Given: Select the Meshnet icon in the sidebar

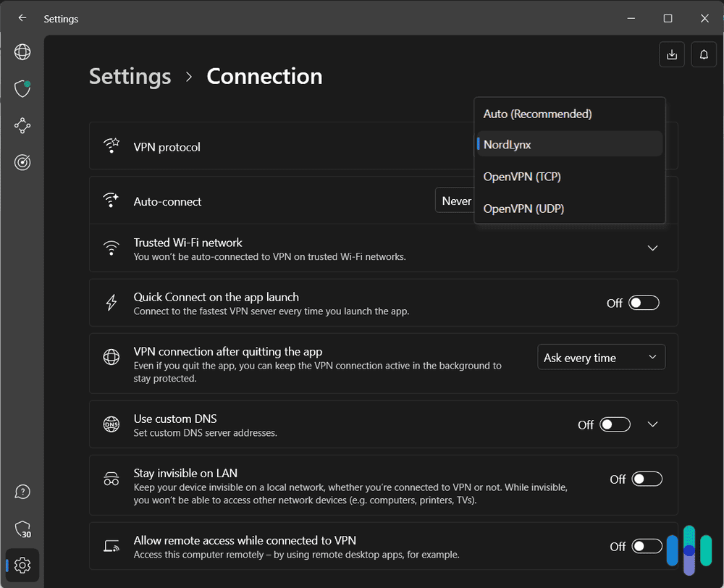Looking at the screenshot, I should [x=22, y=125].
